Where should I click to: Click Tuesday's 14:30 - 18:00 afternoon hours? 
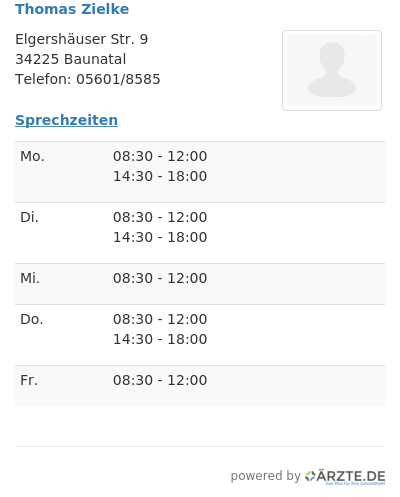[x=160, y=237]
